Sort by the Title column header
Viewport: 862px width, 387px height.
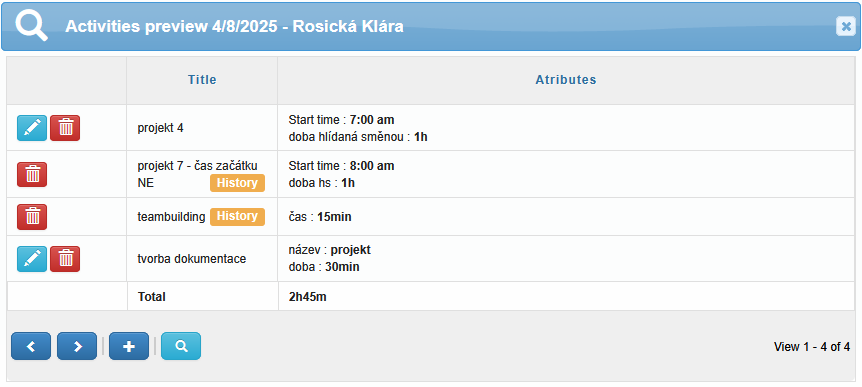(202, 80)
